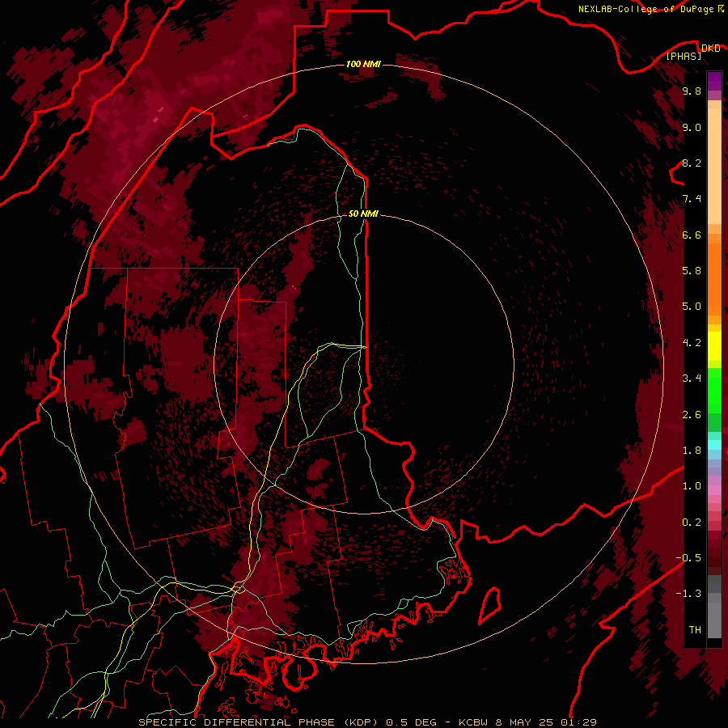Pick the cyan swatch beside 1.8
This screenshot has height=728, width=728.
point(714,445)
